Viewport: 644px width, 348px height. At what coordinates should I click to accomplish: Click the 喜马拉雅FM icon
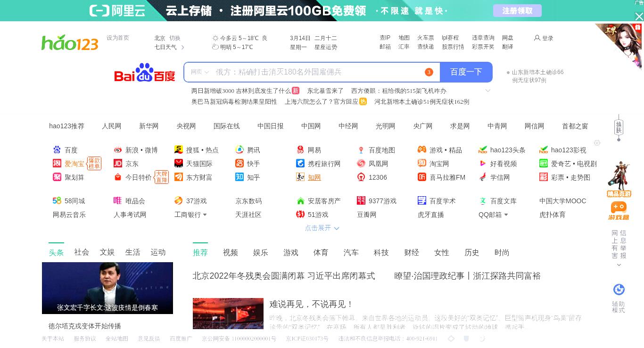(x=422, y=177)
